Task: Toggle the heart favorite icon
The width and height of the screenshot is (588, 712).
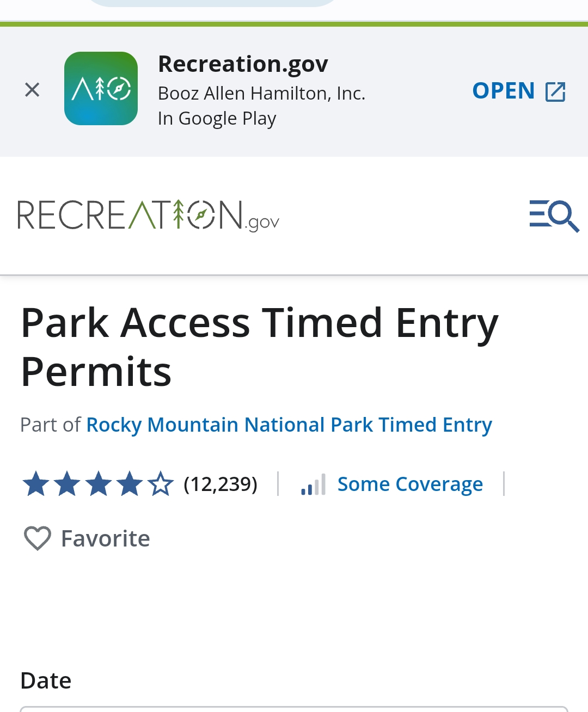Action: click(38, 538)
